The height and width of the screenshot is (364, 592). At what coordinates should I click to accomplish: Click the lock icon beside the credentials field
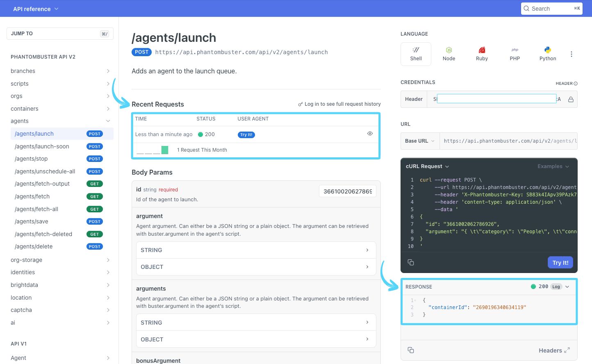tap(571, 99)
